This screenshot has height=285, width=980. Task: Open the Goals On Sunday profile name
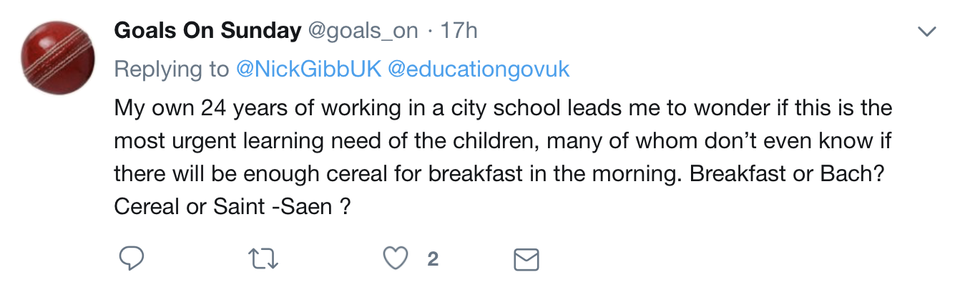[x=207, y=31]
